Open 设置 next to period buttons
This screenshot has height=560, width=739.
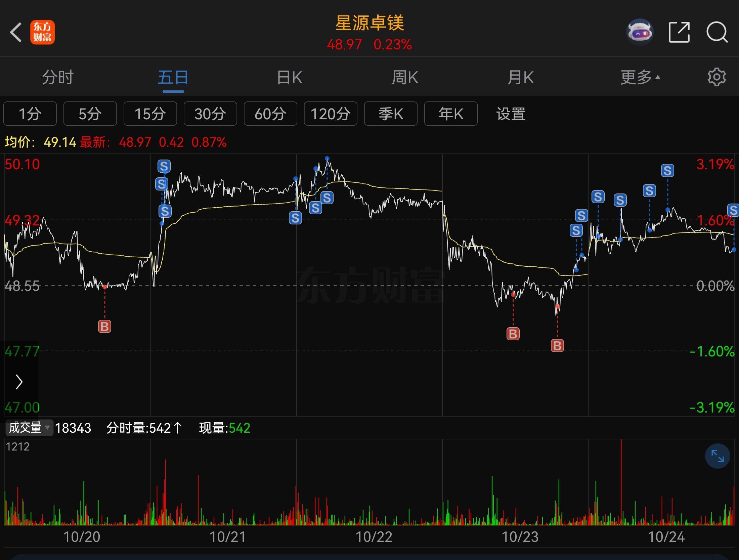[x=511, y=114]
